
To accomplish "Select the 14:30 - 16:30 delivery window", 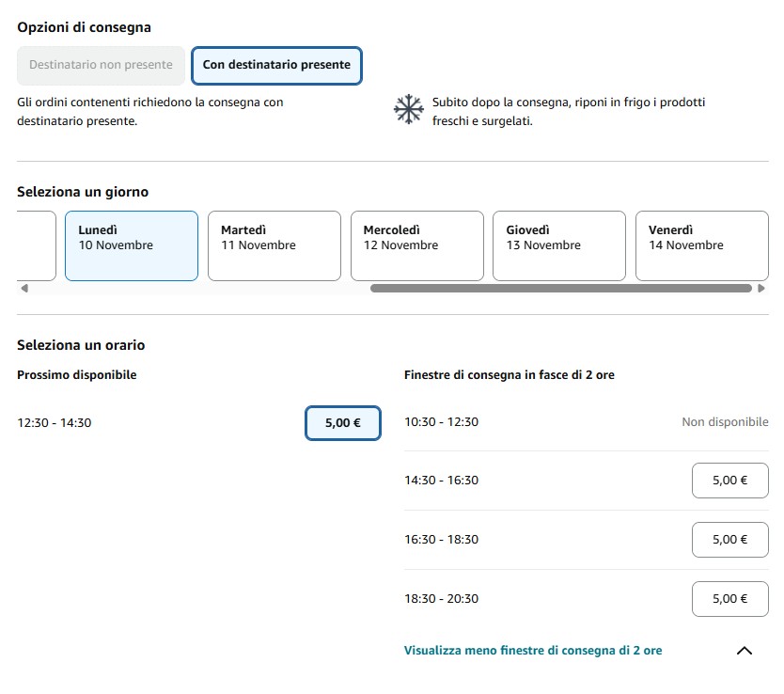I will click(x=729, y=481).
